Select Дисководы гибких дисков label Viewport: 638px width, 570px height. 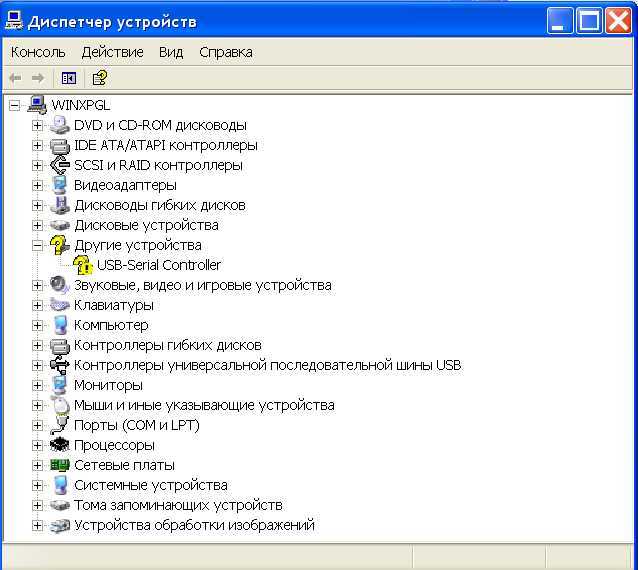coord(160,205)
